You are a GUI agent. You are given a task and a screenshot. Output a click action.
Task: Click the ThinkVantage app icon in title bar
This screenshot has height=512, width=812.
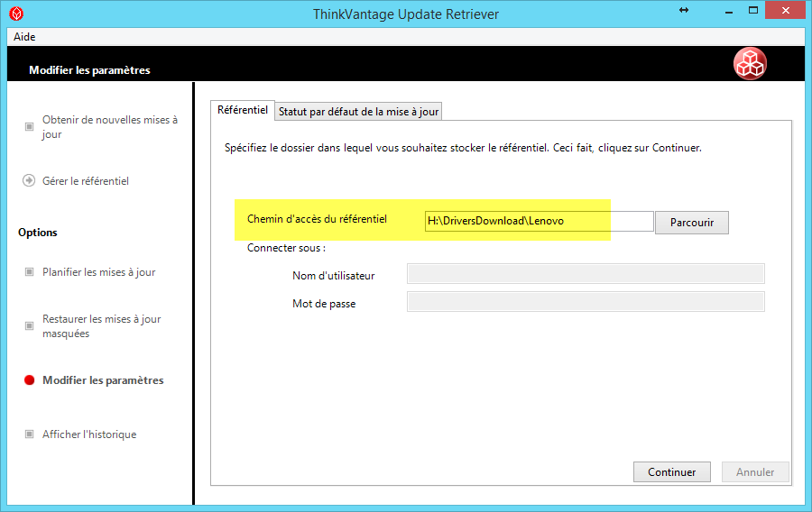(16, 14)
